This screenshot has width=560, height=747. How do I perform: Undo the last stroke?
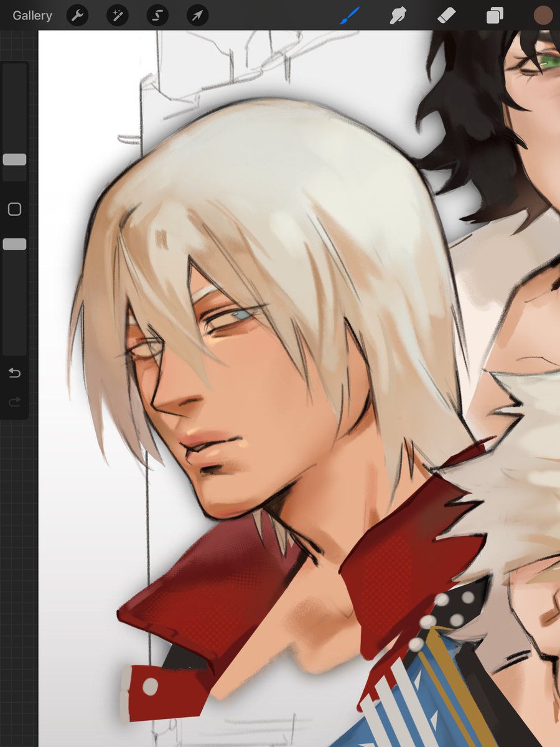pos(14,373)
